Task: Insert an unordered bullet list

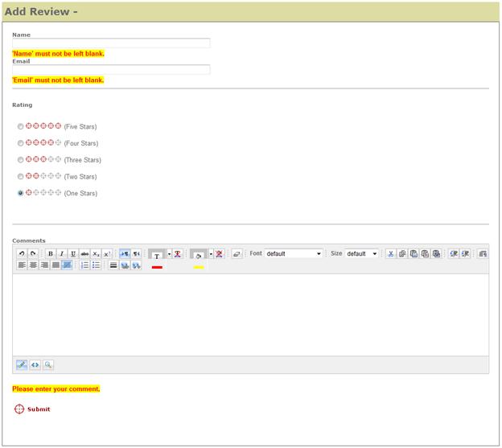Action: [x=96, y=265]
